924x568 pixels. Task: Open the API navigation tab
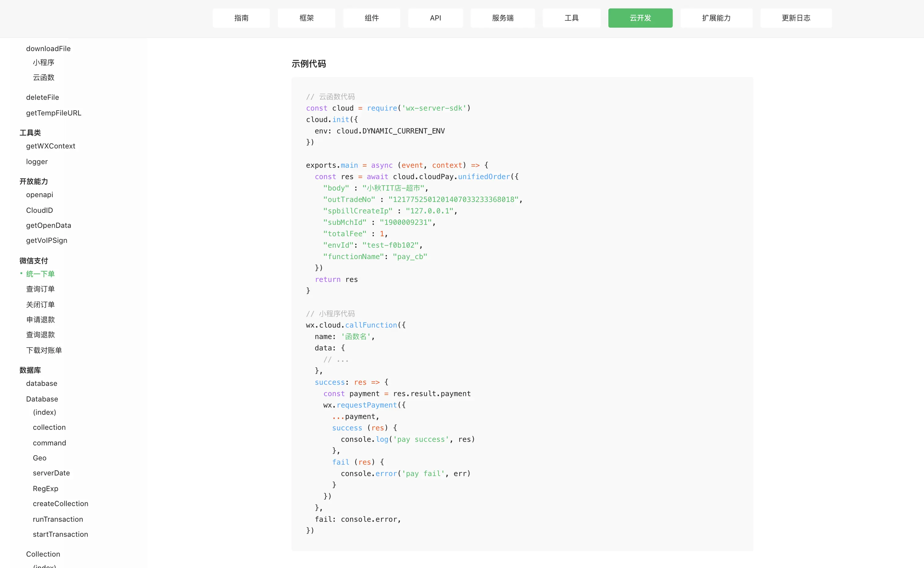pos(435,18)
